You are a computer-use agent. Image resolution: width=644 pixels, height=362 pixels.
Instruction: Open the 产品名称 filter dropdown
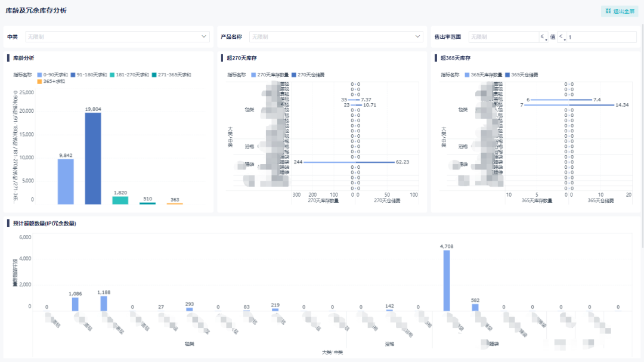[336, 36]
